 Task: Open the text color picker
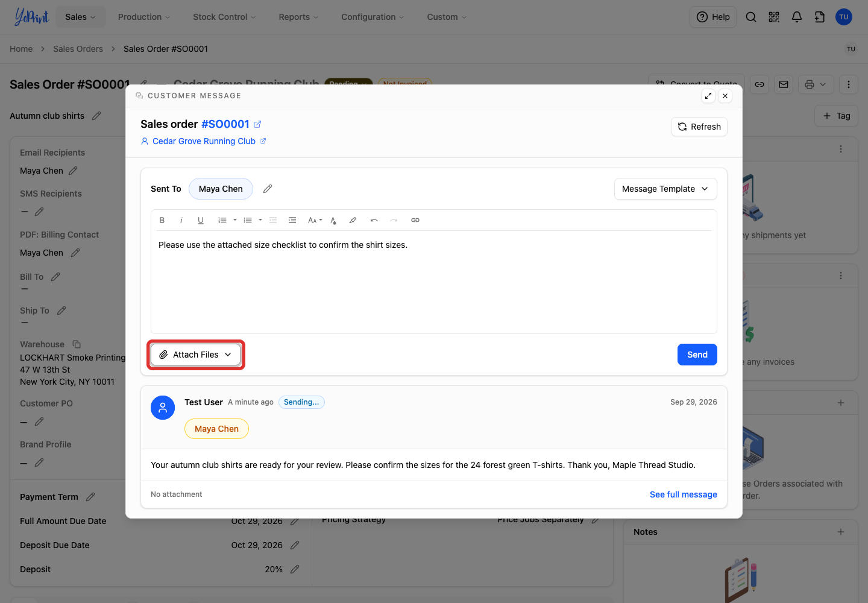[333, 220]
